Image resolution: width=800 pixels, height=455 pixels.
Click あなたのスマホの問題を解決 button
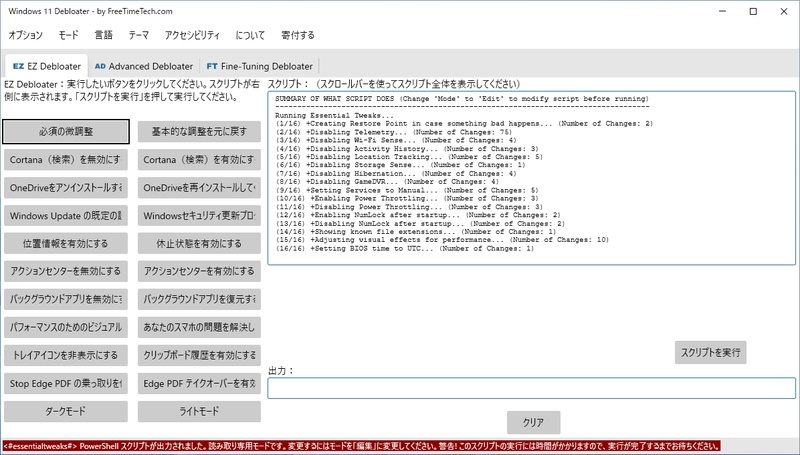(x=199, y=327)
